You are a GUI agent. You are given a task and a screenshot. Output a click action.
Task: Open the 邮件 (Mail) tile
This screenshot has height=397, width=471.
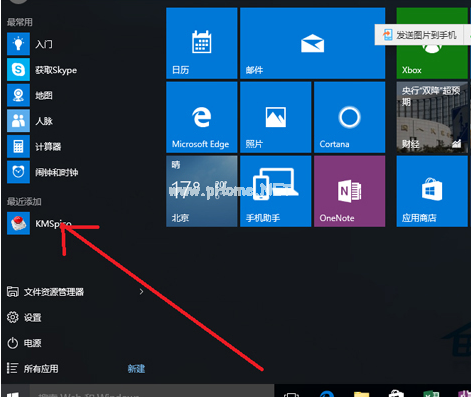pyautogui.click(x=312, y=43)
